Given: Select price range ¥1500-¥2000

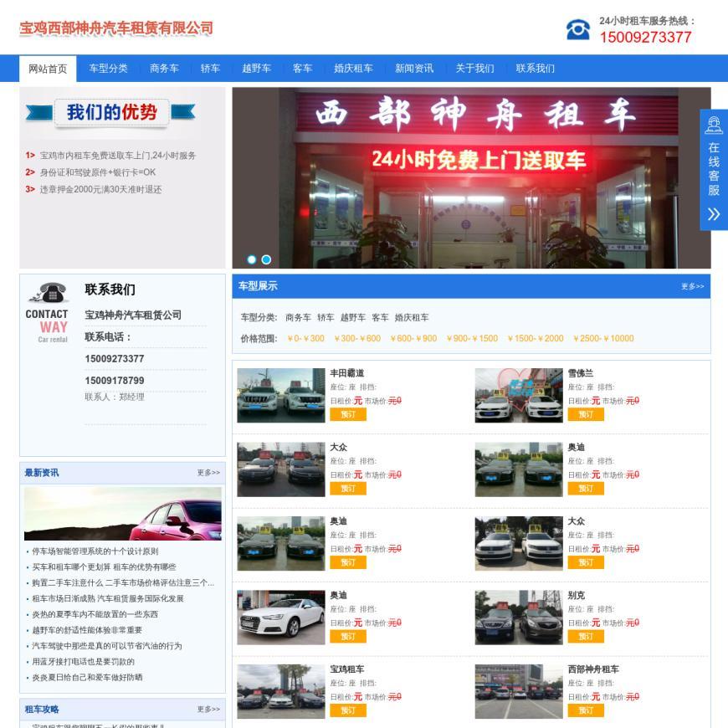Looking at the screenshot, I should click(536, 338).
